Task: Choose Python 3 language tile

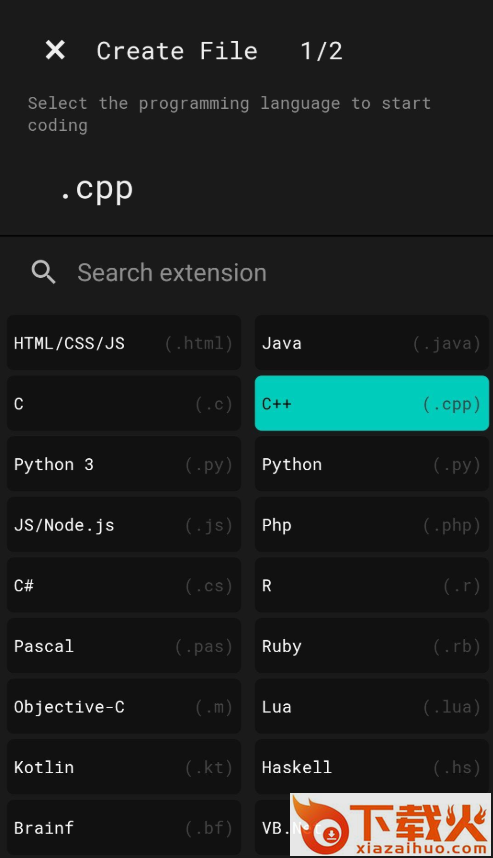Action: (x=124, y=464)
